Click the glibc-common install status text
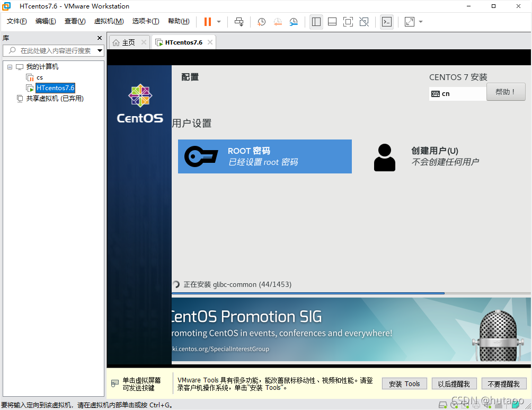 click(237, 284)
